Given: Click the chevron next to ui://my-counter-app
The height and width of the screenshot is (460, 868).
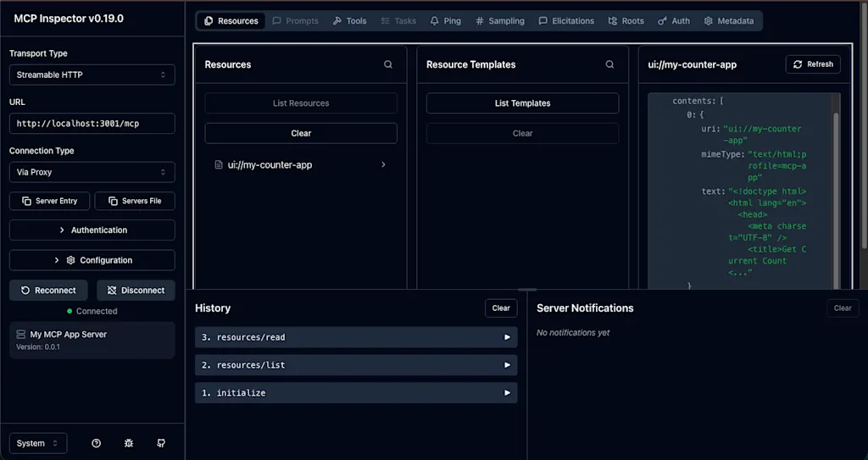Looking at the screenshot, I should click(383, 164).
